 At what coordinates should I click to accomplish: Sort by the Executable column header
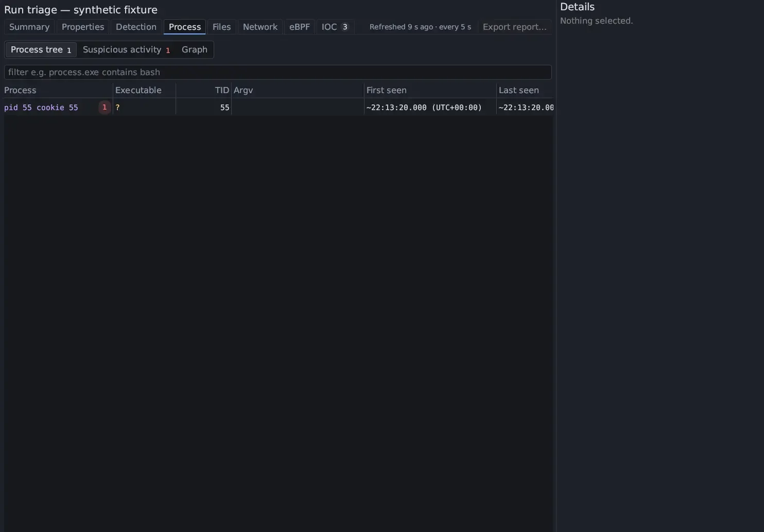[x=138, y=91]
